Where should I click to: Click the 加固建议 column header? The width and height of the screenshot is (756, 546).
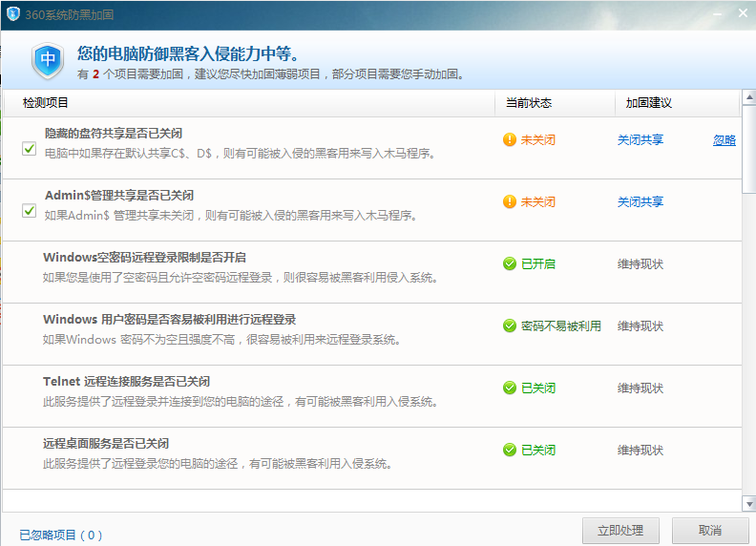[x=649, y=103]
